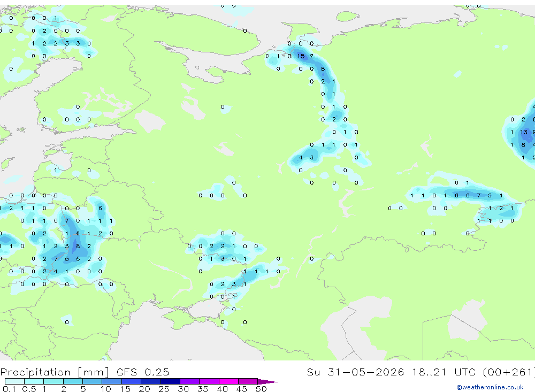Click the legend scale label '30'
The height and width of the screenshot is (392, 535).
pyautogui.click(x=183, y=389)
